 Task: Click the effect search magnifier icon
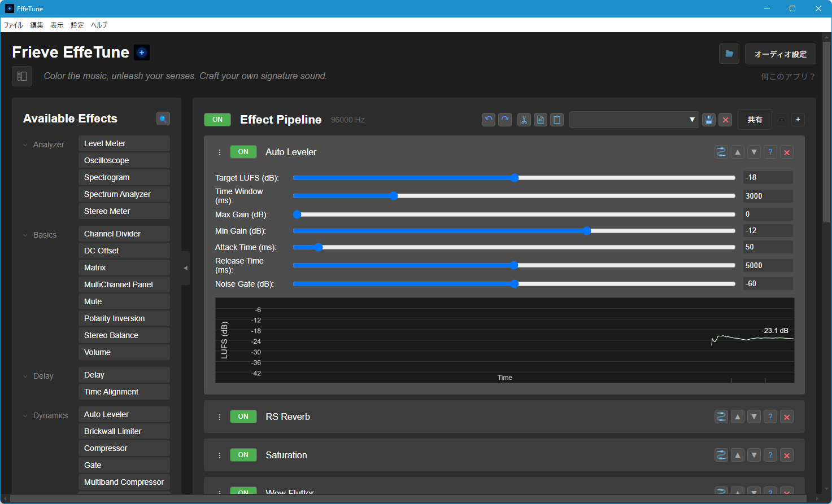[163, 119]
